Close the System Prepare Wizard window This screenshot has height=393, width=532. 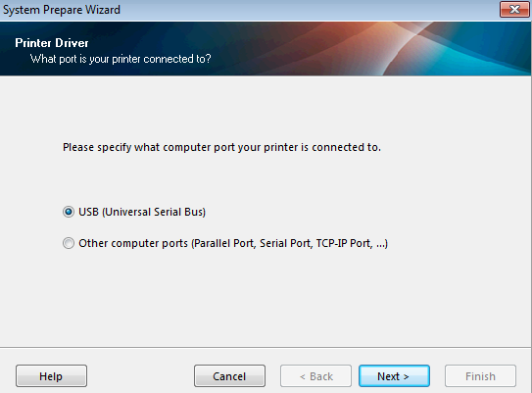514,10
